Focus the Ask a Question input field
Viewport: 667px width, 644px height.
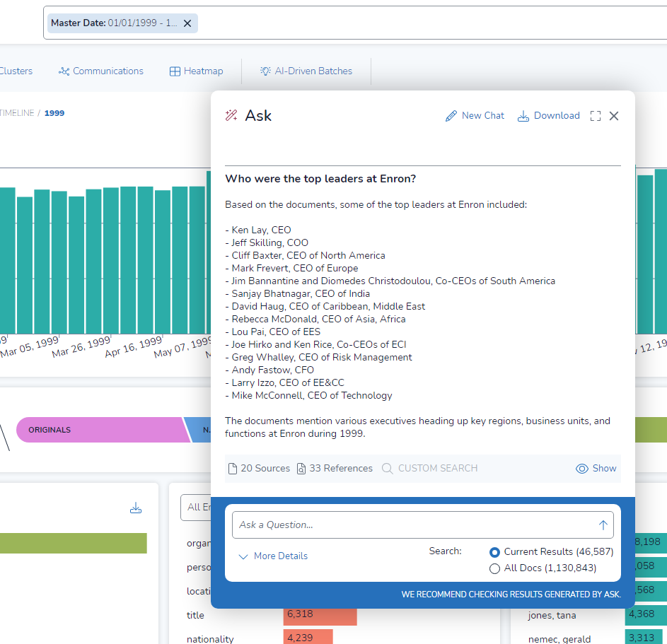414,525
